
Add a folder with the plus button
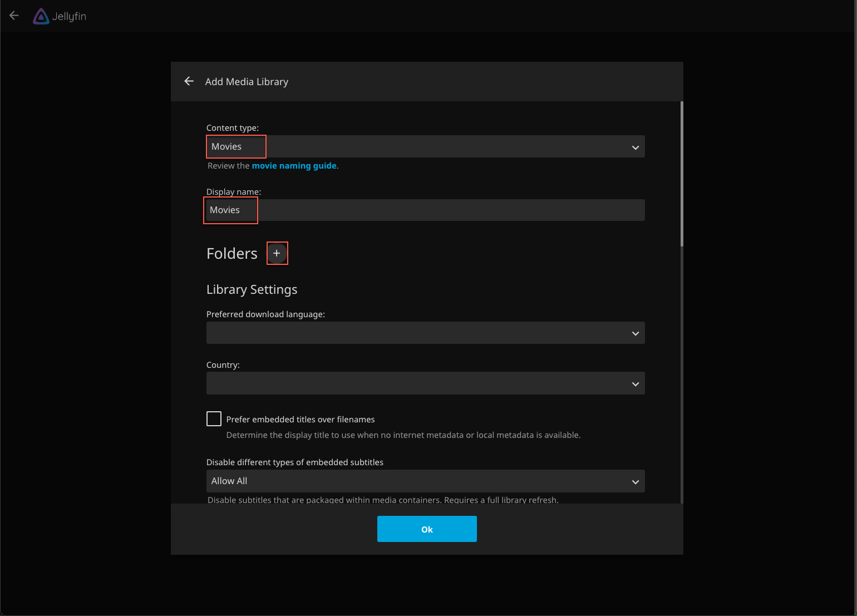pos(277,253)
